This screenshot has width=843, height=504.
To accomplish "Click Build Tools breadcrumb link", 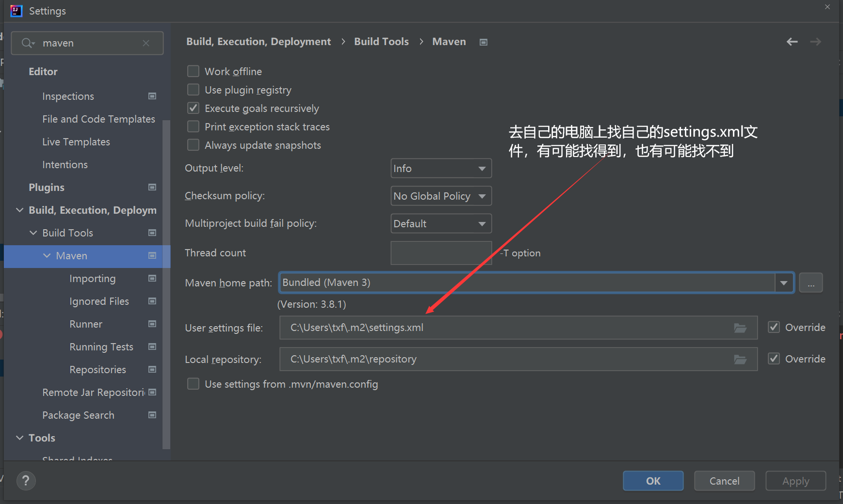I will (381, 42).
